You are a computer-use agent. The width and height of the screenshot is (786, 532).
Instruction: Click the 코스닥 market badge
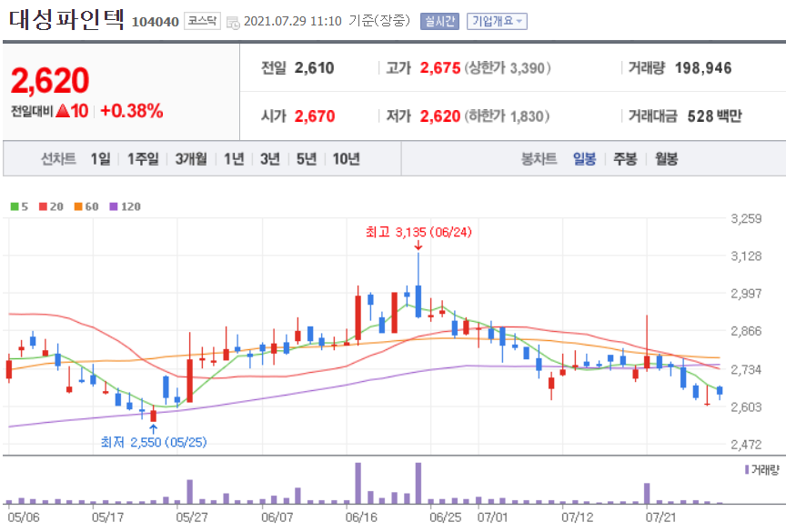(202, 21)
